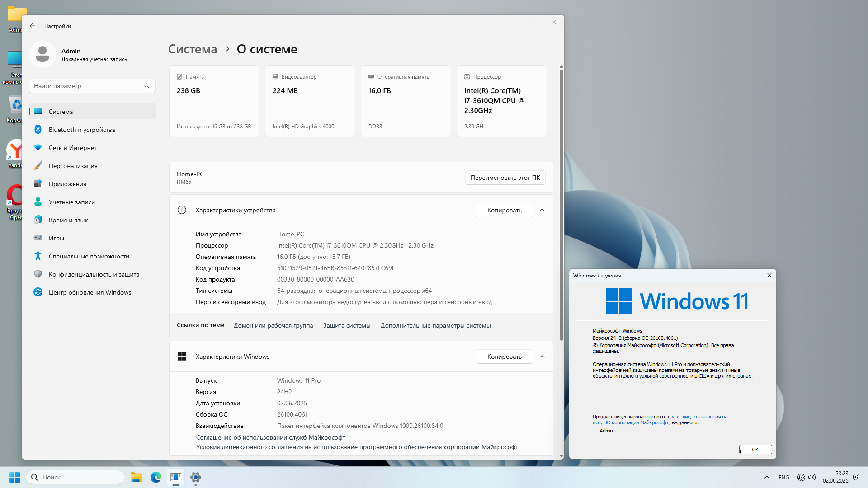Click the Personalization paintbrush icon
Viewport: 868px width, 488px height.
[x=38, y=166]
